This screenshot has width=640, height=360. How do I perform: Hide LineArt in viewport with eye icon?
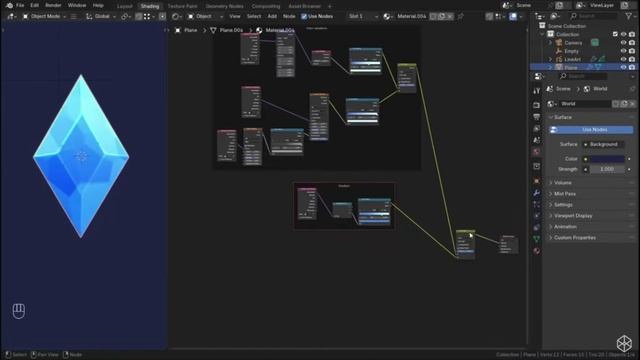pyautogui.click(x=623, y=59)
